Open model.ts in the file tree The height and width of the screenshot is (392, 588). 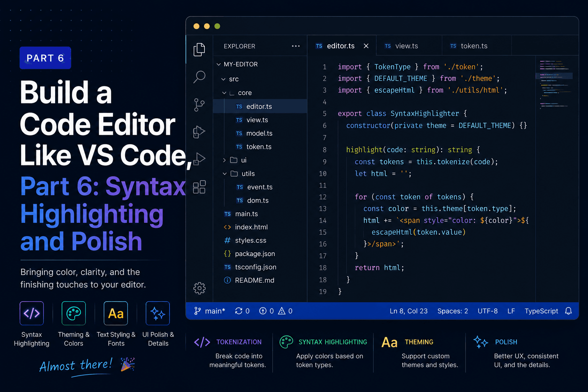click(260, 133)
